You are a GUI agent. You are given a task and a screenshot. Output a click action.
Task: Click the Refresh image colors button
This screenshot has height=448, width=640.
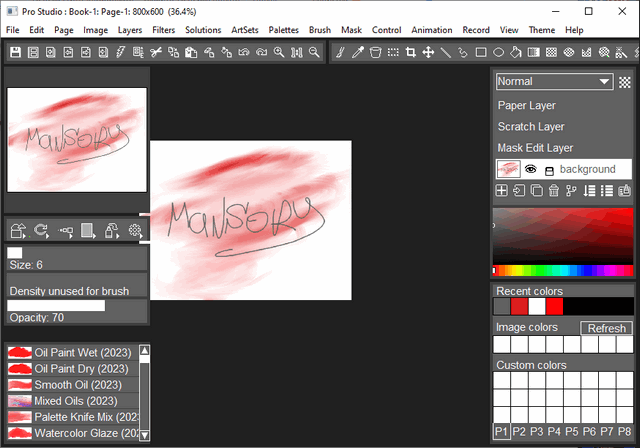point(606,328)
